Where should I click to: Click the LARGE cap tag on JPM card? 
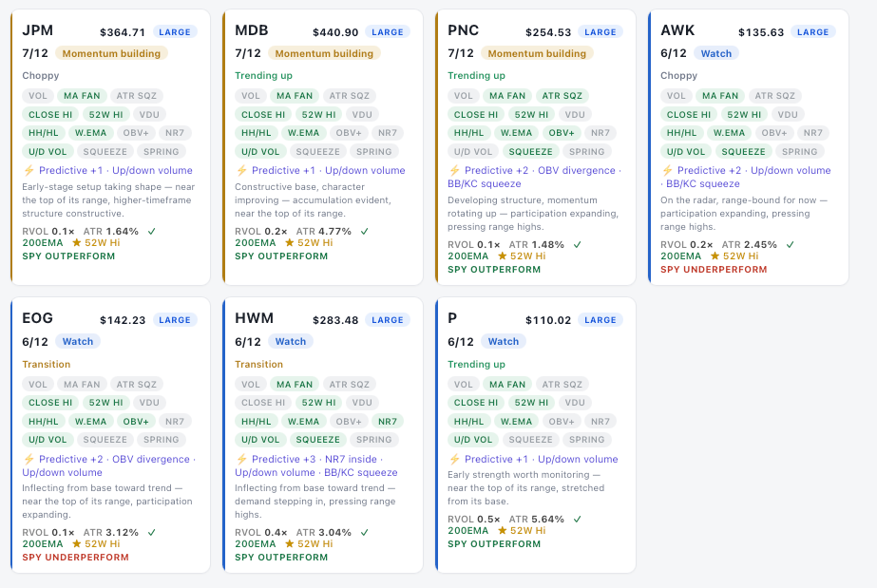tap(175, 32)
